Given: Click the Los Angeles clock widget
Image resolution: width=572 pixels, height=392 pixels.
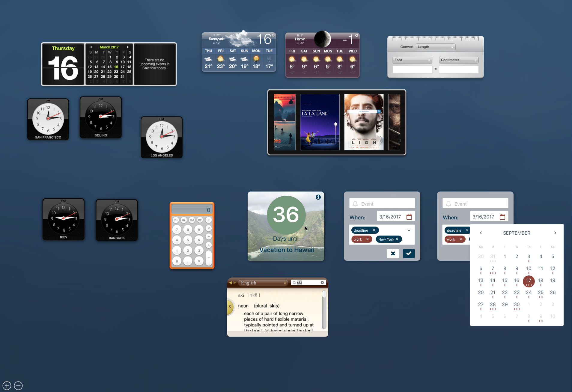Looking at the screenshot, I should (x=162, y=138).
